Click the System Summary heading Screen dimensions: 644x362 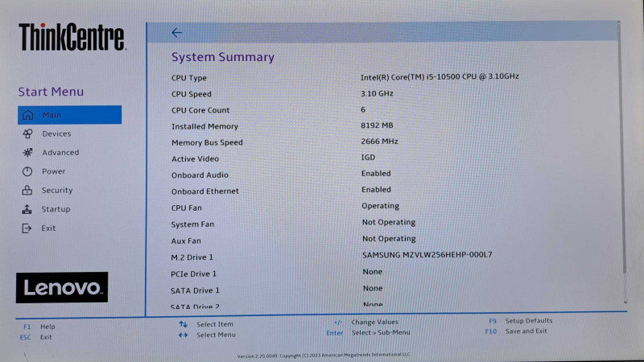(x=223, y=57)
